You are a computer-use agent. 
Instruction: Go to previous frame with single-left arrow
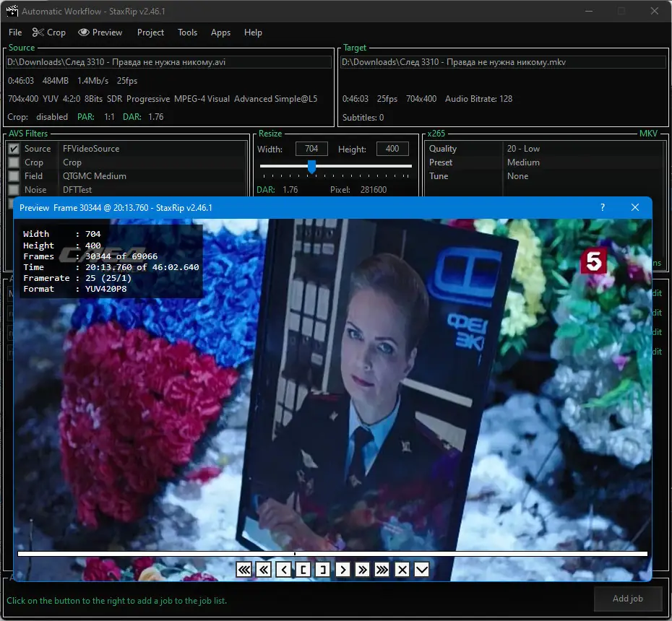(284, 570)
